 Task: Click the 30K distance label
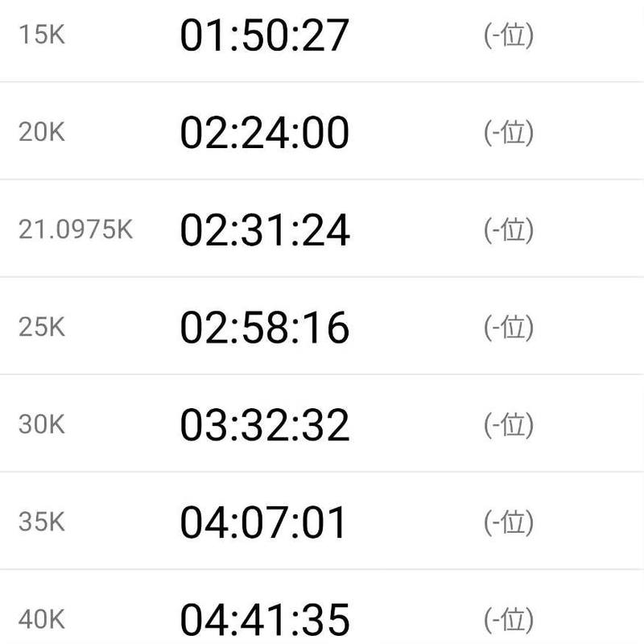[42, 425]
